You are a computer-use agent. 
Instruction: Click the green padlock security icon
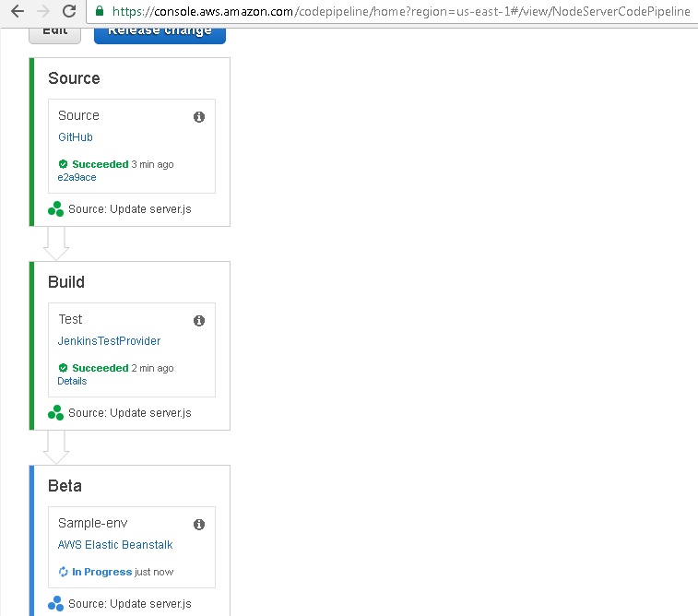[x=100, y=11]
